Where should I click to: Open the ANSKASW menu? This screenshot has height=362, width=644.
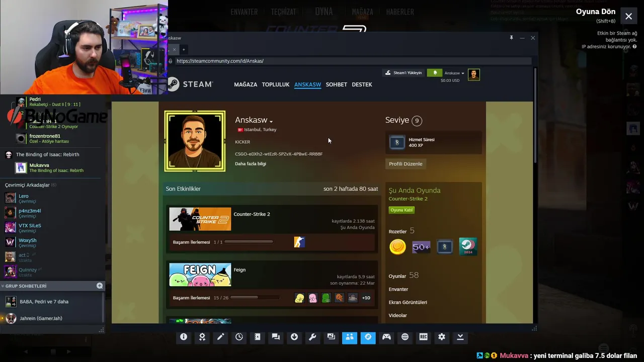coord(307,84)
